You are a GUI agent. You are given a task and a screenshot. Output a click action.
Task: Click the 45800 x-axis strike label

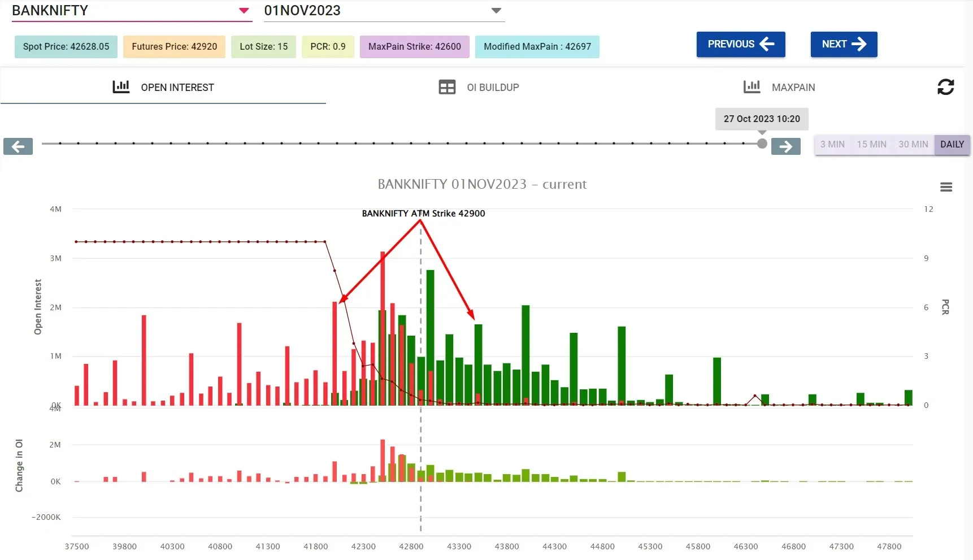point(698,546)
